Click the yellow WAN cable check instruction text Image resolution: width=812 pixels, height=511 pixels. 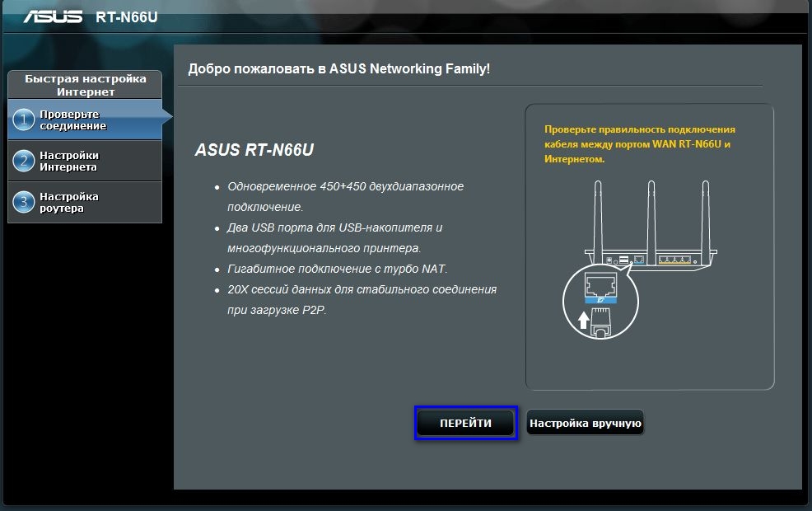pyautogui.click(x=640, y=144)
